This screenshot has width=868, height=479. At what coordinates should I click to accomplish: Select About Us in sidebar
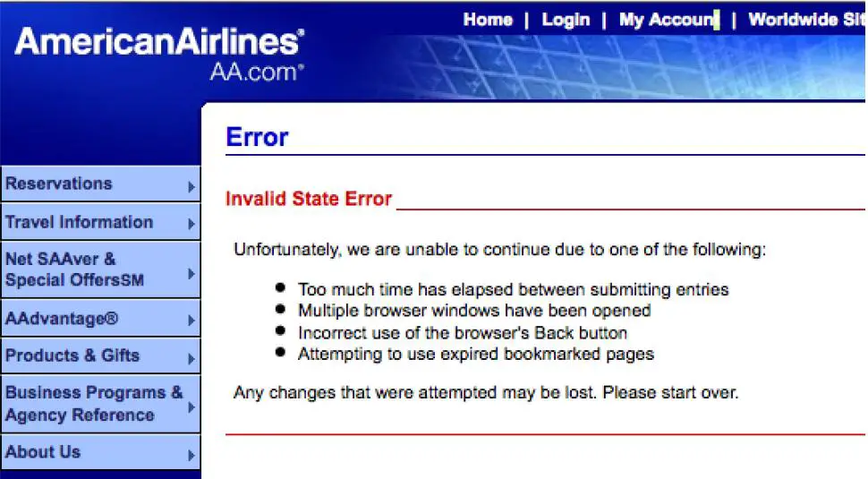click(x=100, y=452)
